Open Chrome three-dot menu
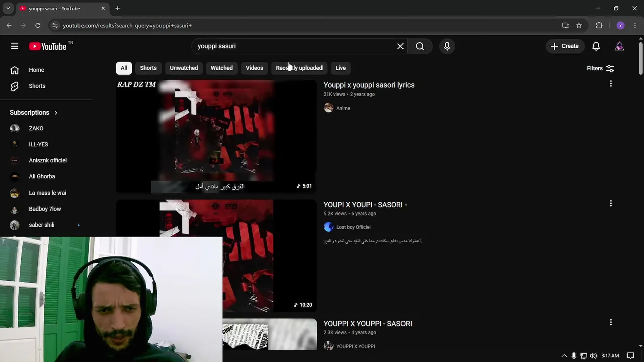The image size is (644, 362). tap(635, 25)
